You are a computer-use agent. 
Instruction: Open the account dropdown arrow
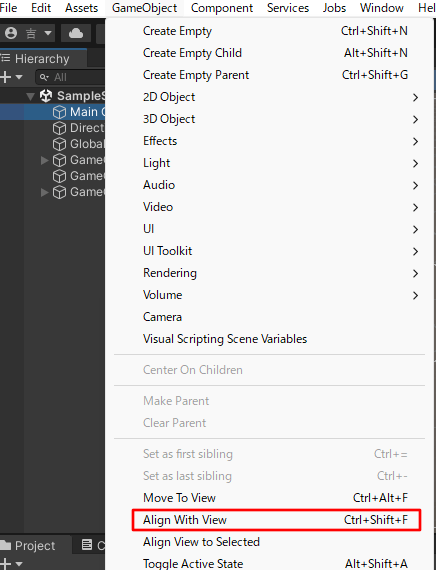[x=48, y=33]
